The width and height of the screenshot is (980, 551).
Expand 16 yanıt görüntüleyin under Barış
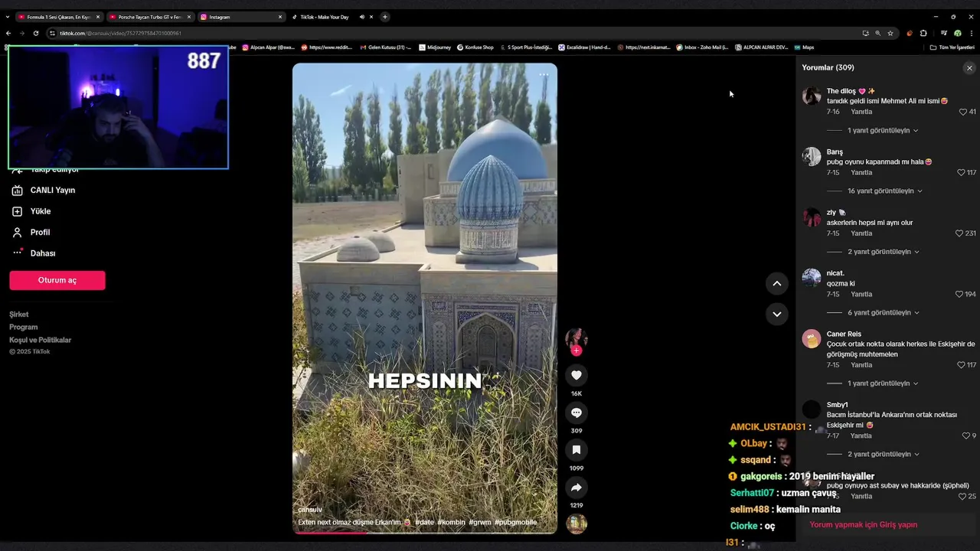click(x=884, y=191)
